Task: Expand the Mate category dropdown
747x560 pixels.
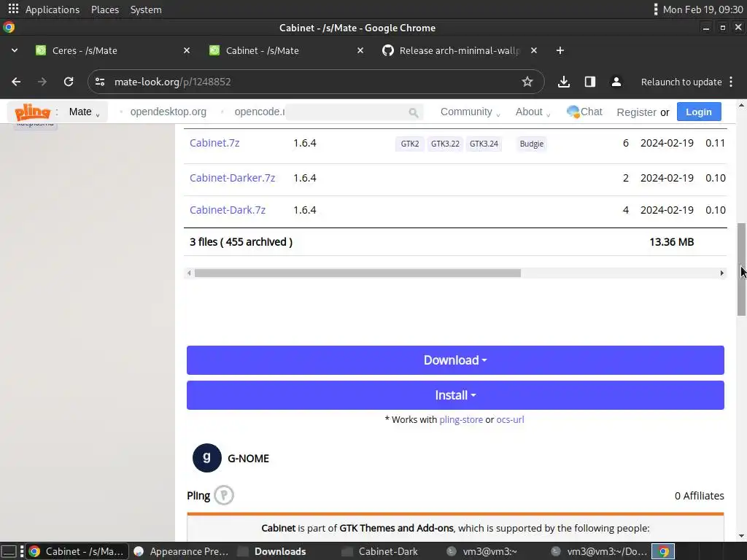Action: pyautogui.click(x=85, y=112)
